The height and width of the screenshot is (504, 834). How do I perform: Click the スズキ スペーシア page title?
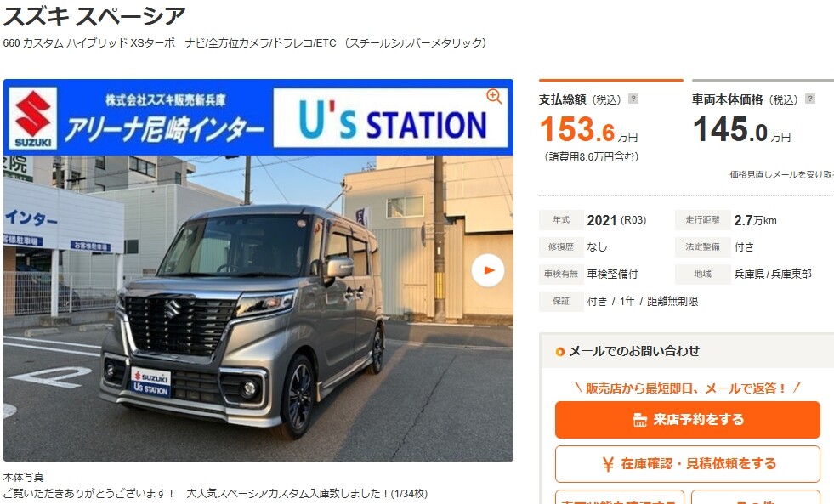coord(94,16)
